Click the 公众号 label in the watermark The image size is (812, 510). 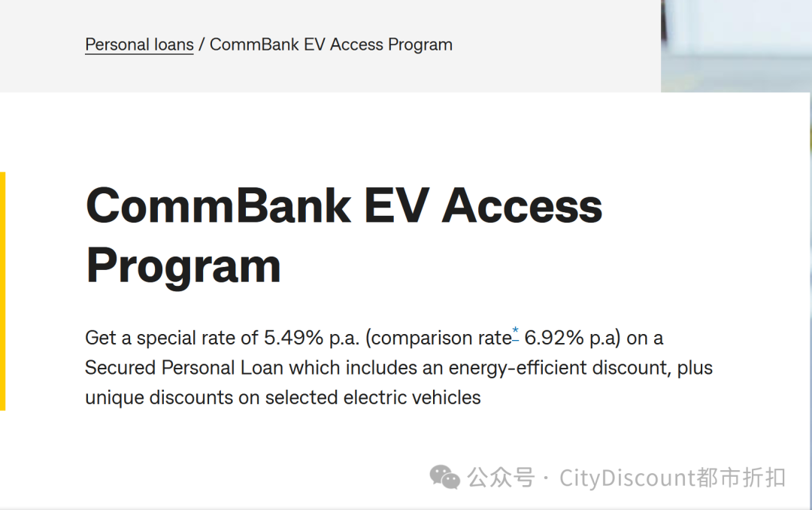(501, 478)
